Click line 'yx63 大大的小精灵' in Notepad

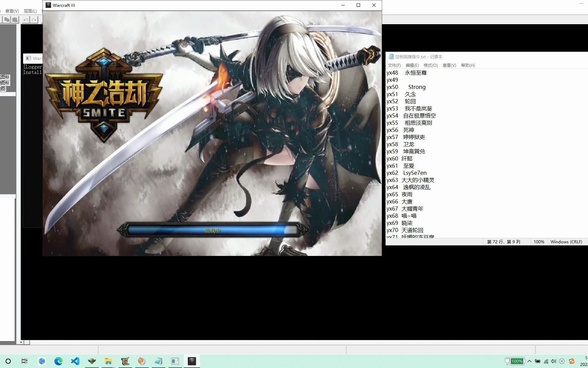tap(410, 180)
